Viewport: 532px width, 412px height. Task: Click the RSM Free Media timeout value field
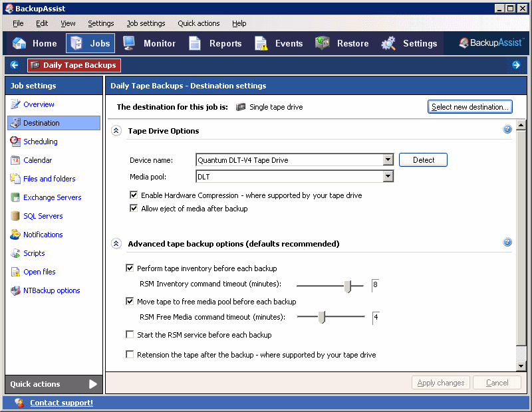[376, 317]
